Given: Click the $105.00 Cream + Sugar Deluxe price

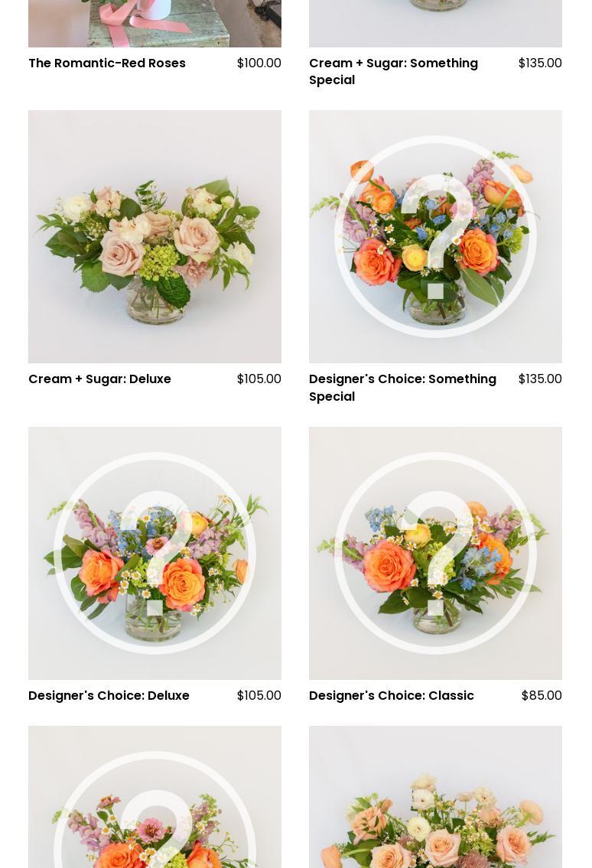Looking at the screenshot, I should [x=259, y=379].
